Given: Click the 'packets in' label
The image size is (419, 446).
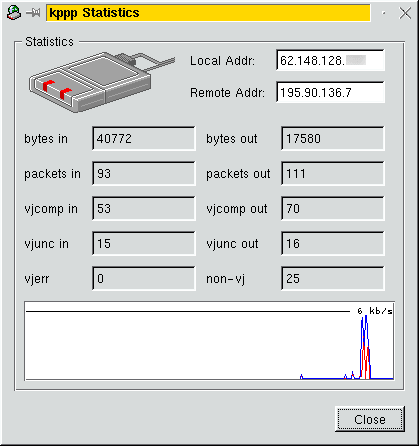Looking at the screenshot, I should [x=52, y=174].
